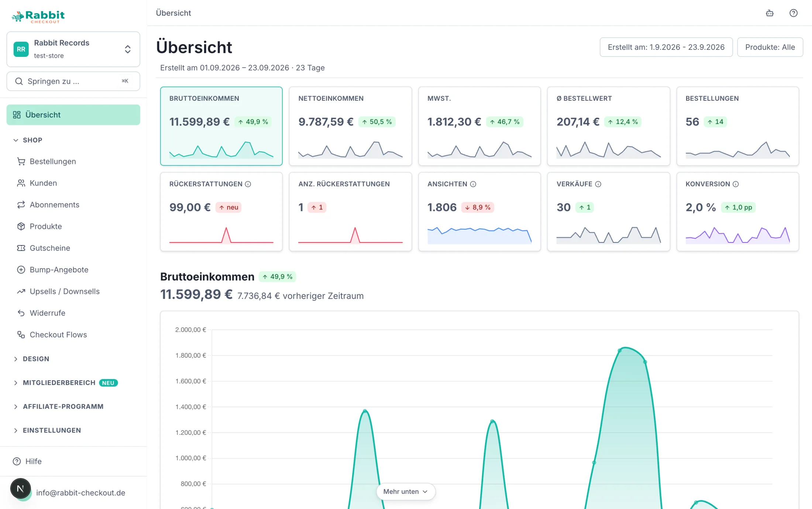Open Gutscheine from the sidebar
Image resolution: width=812 pixels, height=509 pixels.
click(73, 248)
